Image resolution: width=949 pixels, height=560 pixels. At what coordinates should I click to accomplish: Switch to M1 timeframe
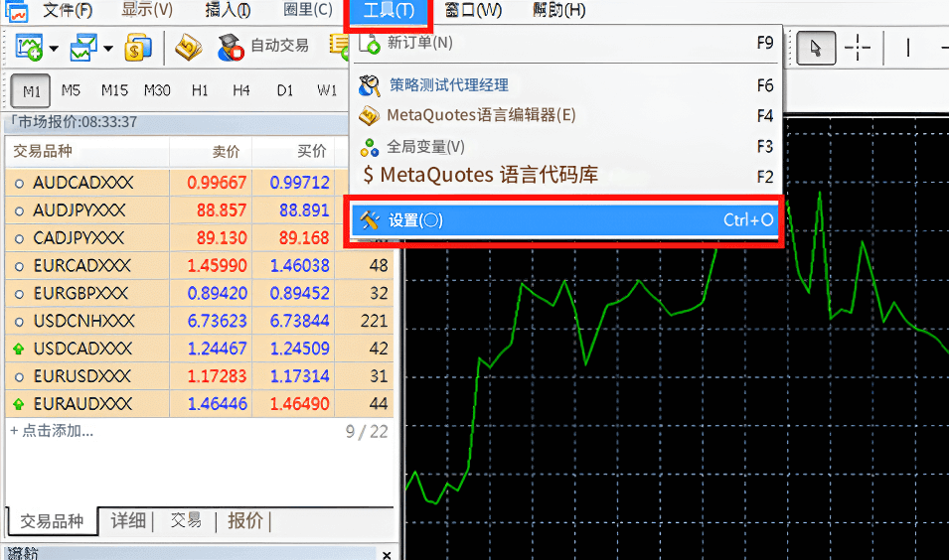pos(31,91)
